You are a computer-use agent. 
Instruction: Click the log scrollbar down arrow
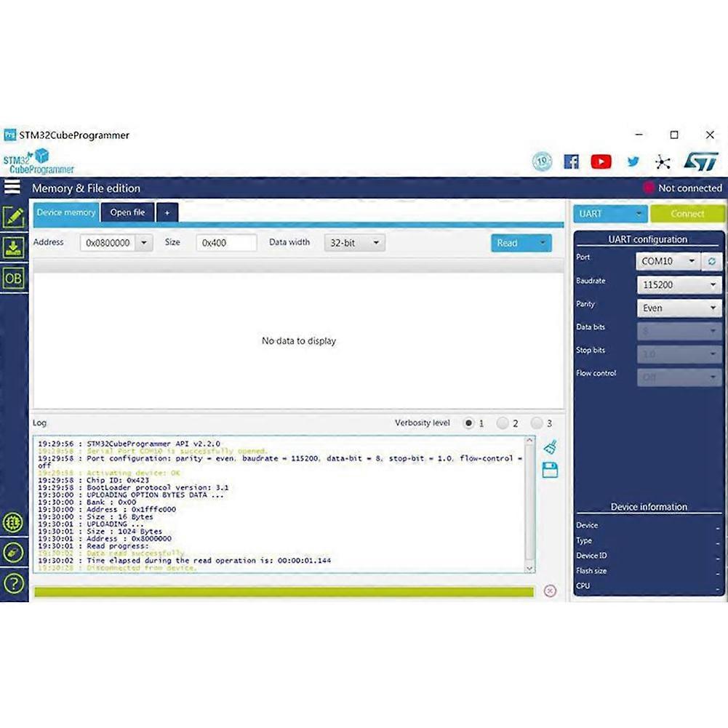[x=529, y=568]
